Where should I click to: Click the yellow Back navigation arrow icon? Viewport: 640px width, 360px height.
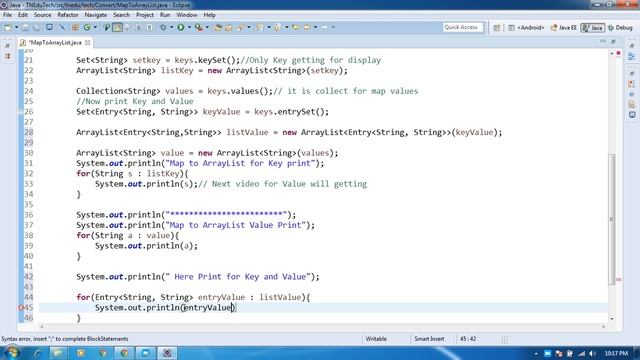point(306,27)
